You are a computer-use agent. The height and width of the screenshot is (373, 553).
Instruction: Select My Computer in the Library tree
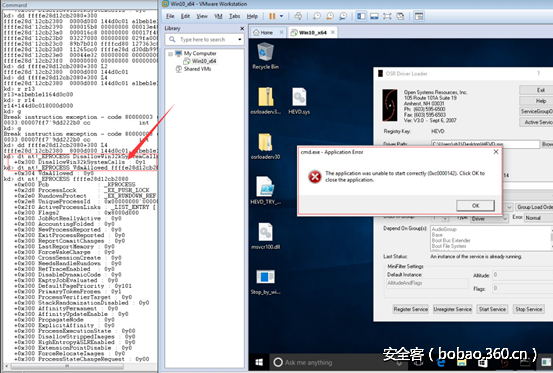coord(200,54)
